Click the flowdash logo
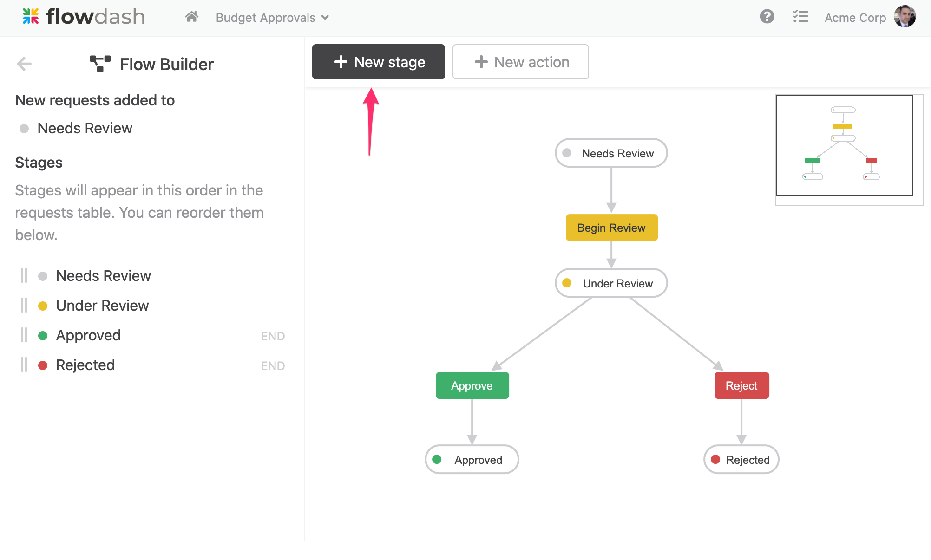 coord(84,17)
